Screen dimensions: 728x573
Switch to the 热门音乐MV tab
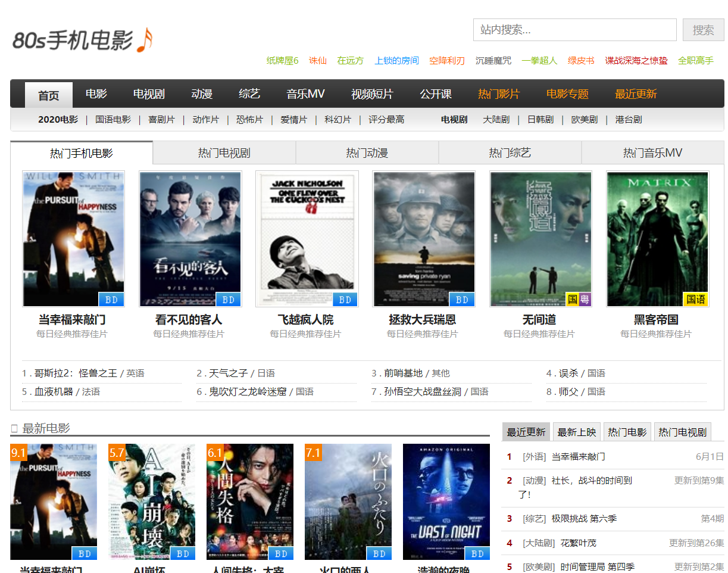653,153
